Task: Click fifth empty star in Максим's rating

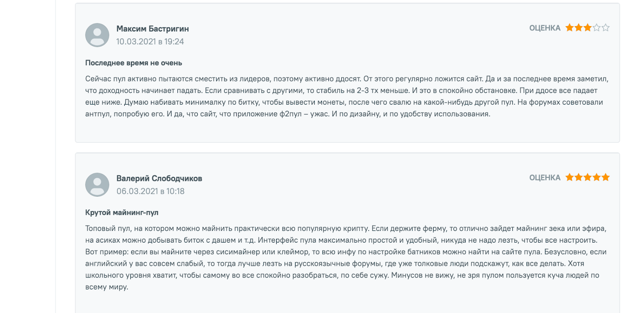Action: (x=606, y=28)
